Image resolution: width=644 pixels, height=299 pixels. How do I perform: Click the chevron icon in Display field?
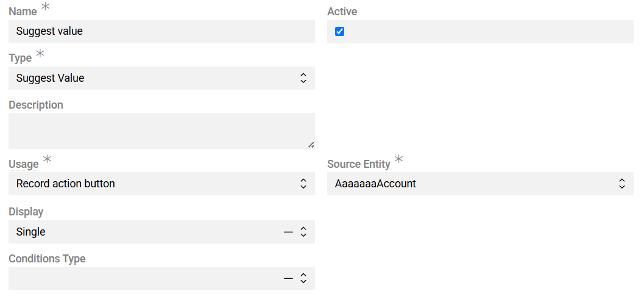coord(303,232)
